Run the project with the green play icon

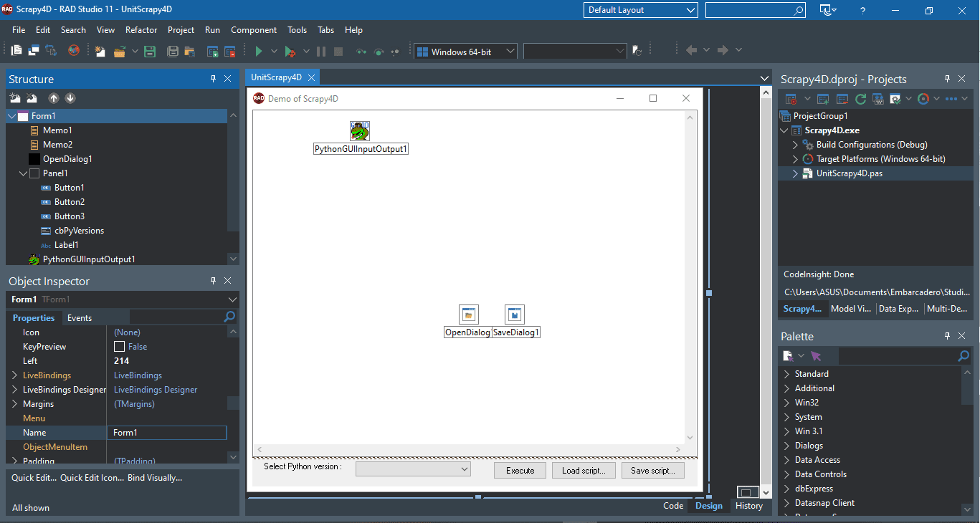[259, 51]
